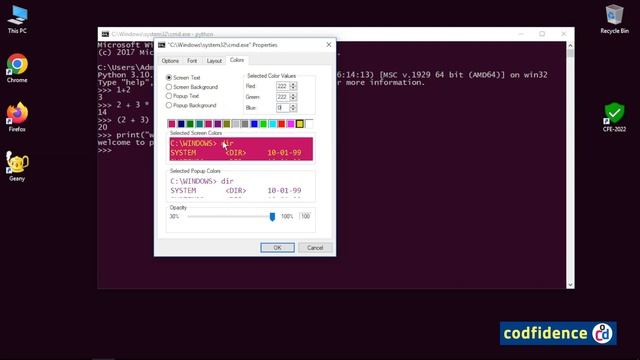Pick the magenta color swatch
Image resolution: width=640 pixels, height=360 pixels.
[291, 124]
